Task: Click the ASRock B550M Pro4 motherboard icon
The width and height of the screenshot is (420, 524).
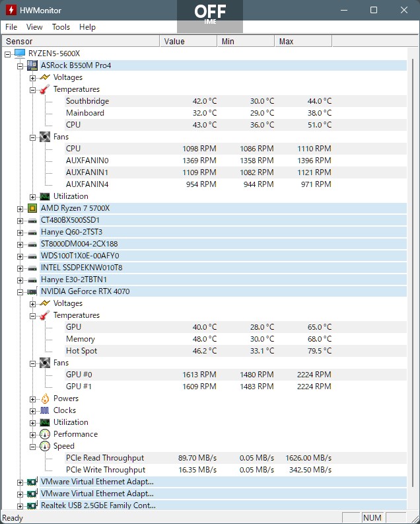Action: point(32,65)
